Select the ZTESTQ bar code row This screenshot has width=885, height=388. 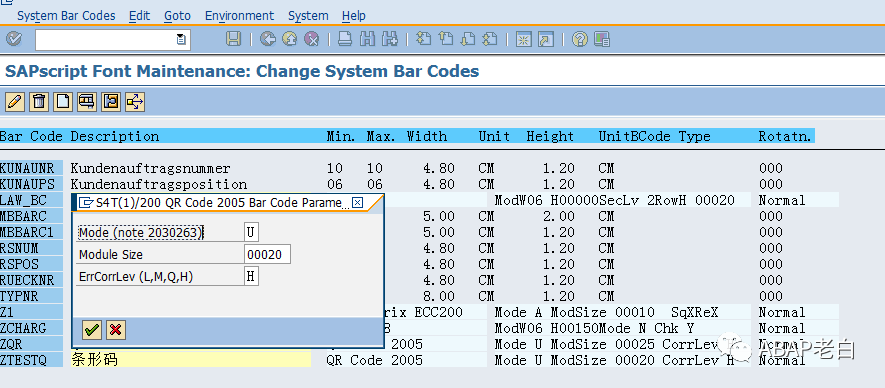(418, 359)
